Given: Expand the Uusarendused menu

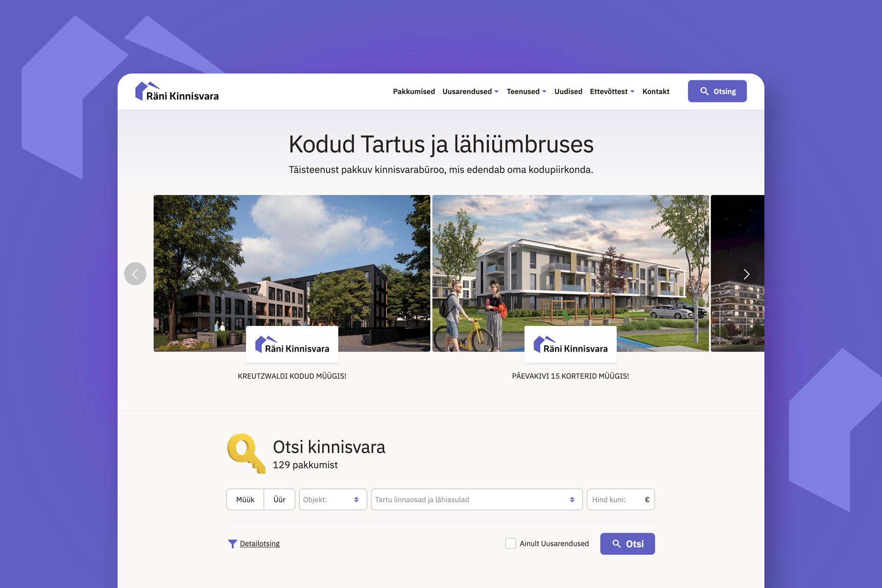Looking at the screenshot, I should 470,92.
